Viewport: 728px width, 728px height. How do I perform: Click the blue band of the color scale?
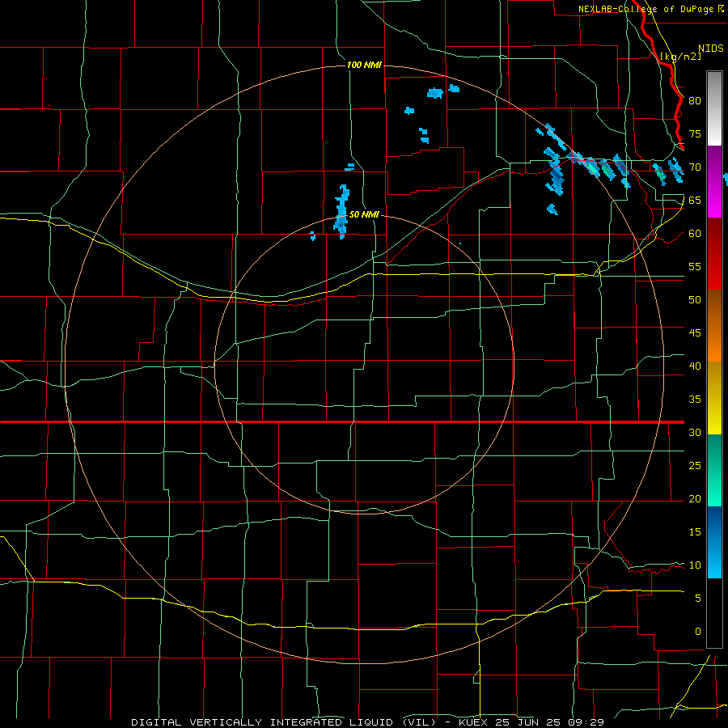[714, 542]
